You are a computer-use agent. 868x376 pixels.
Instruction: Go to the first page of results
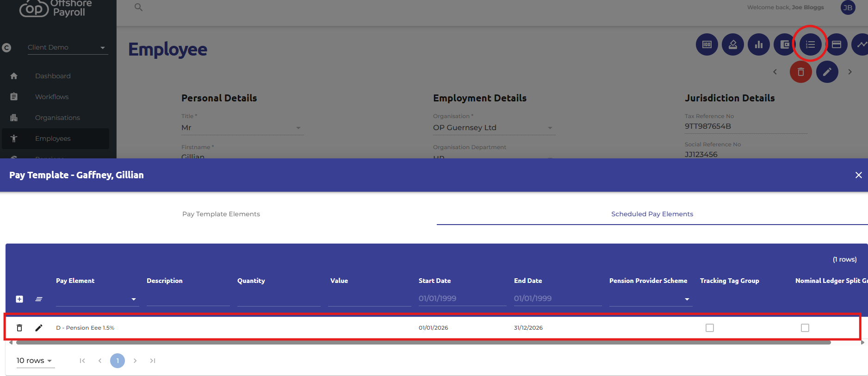[x=82, y=361]
